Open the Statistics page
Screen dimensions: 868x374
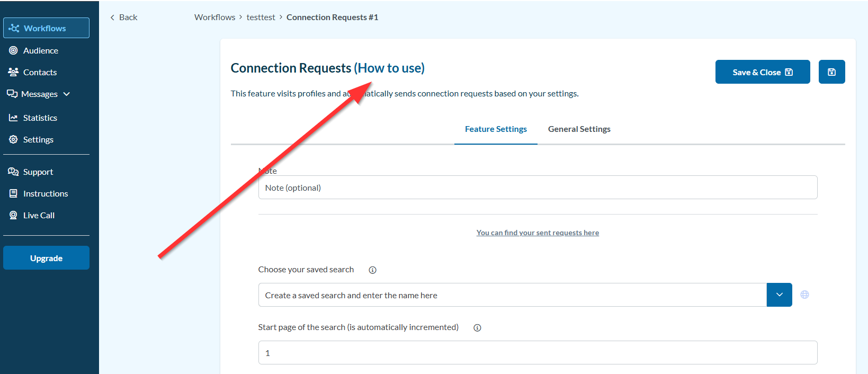pos(40,118)
